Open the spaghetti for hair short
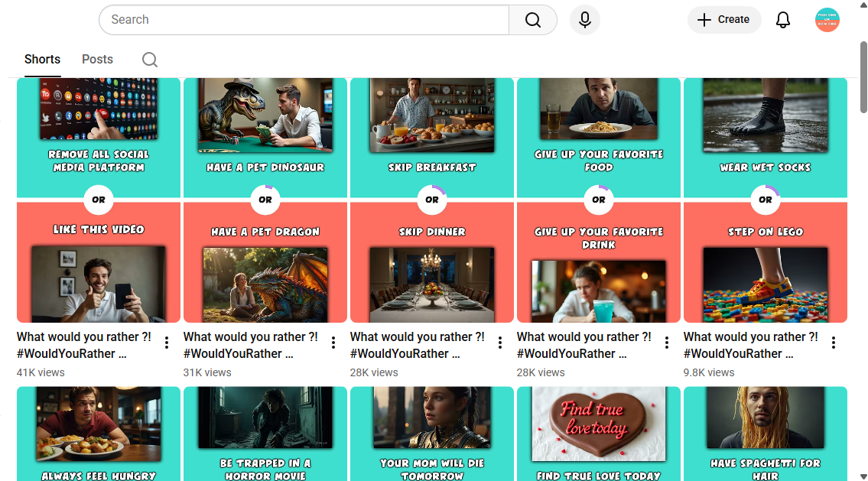Image resolution: width=868 pixels, height=481 pixels. [x=765, y=434]
